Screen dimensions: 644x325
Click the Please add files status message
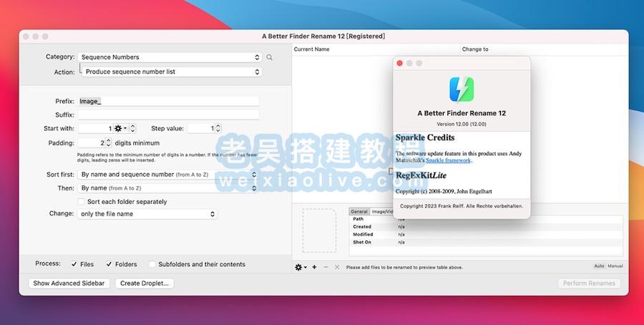point(404,267)
